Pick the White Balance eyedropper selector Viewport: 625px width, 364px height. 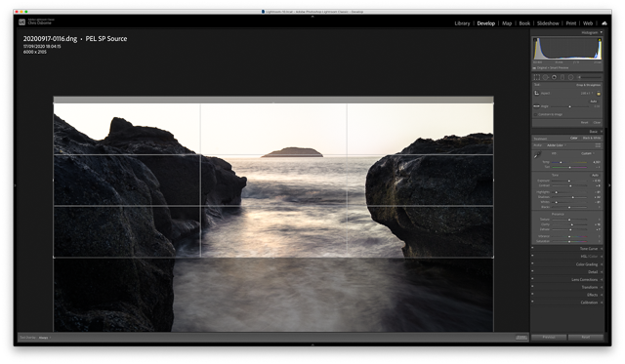coord(537,155)
